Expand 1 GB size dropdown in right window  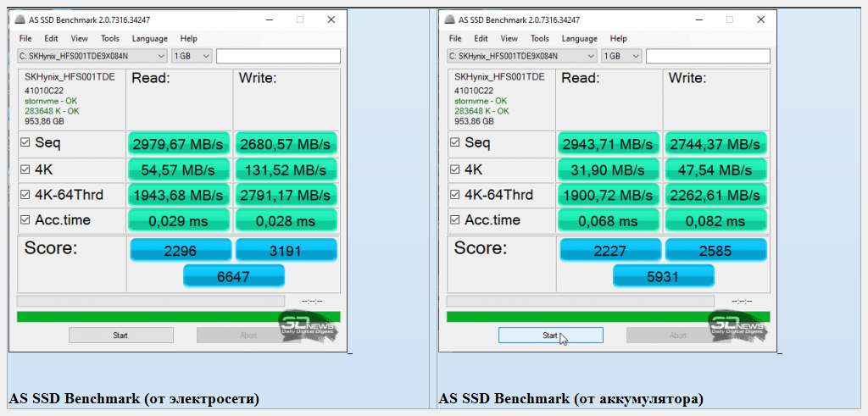(x=621, y=56)
